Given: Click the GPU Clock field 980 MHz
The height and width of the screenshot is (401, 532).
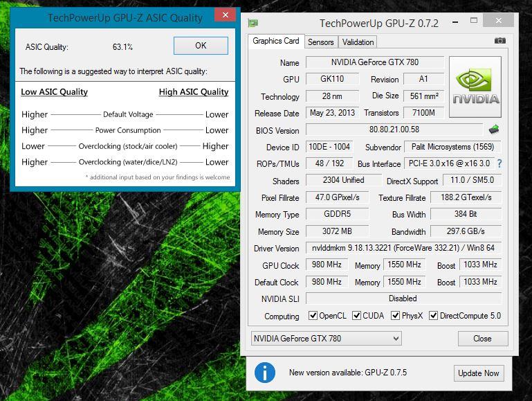Looking at the screenshot, I should coord(327,265).
